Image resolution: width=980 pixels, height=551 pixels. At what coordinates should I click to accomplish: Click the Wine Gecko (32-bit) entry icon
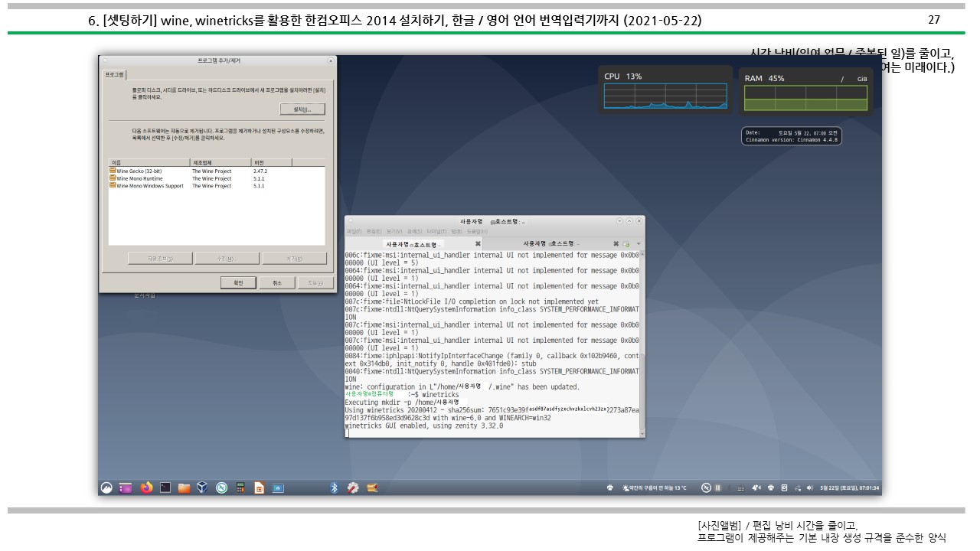pos(113,171)
